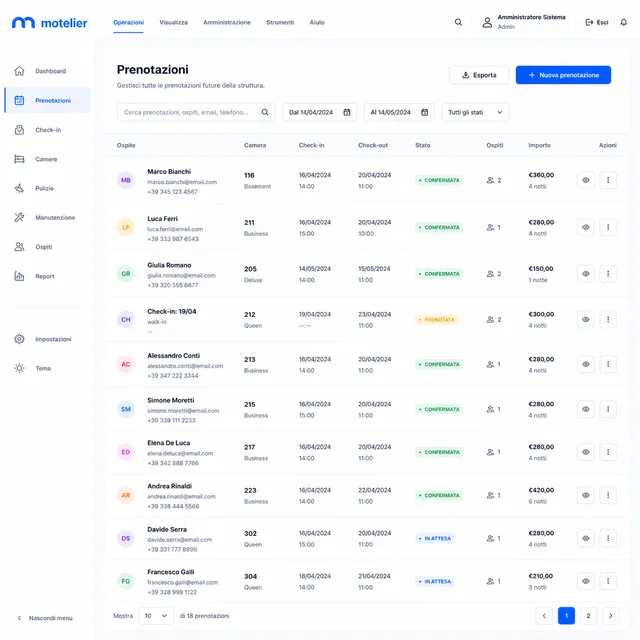The image size is (640, 640).
Task: Open actions menu for Francesco Galli
Action: pyautogui.click(x=608, y=581)
